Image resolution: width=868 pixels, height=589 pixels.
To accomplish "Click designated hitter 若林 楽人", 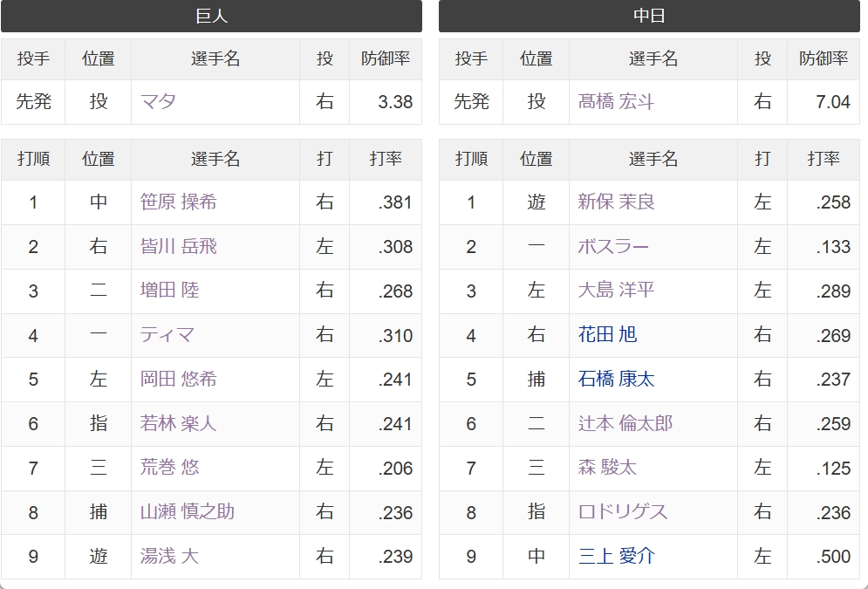I will (x=178, y=423).
